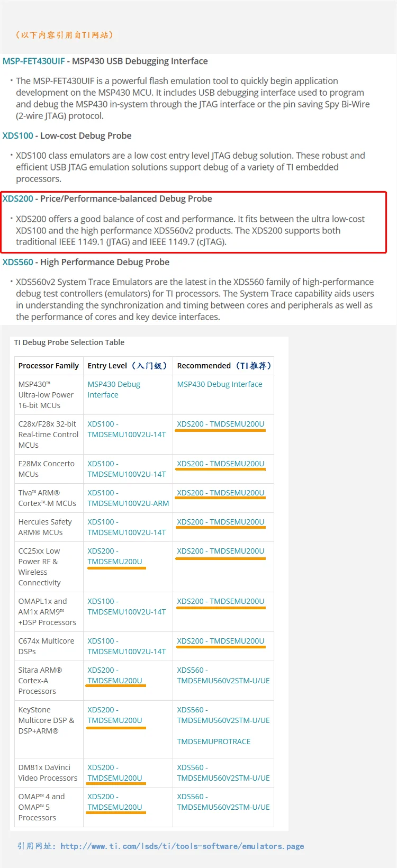This screenshot has height=868, width=397.
Task: Open the MSP-FET430UIF heading link
Action: pos(34,61)
